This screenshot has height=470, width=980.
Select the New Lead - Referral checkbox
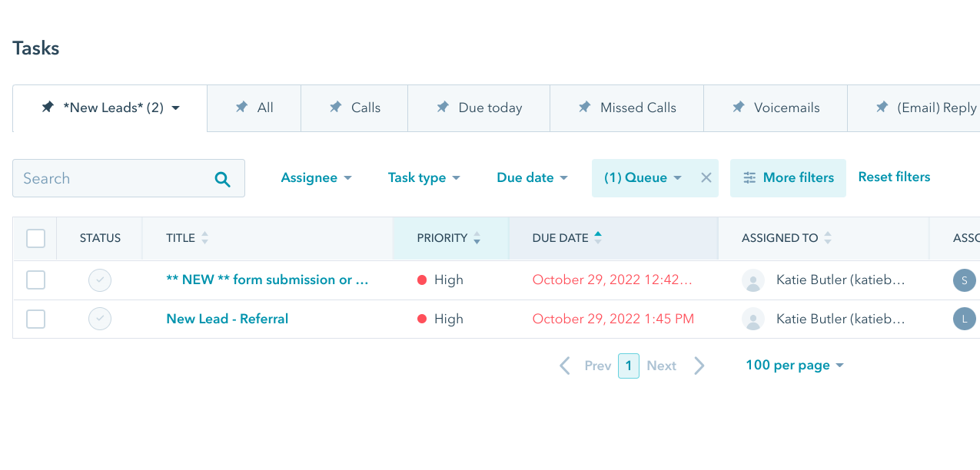pyautogui.click(x=36, y=319)
